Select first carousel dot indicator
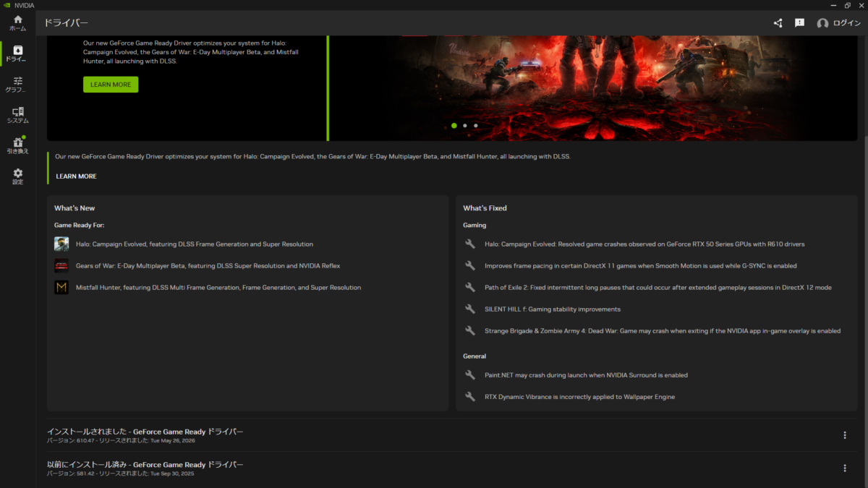The height and width of the screenshot is (488, 868). [454, 125]
